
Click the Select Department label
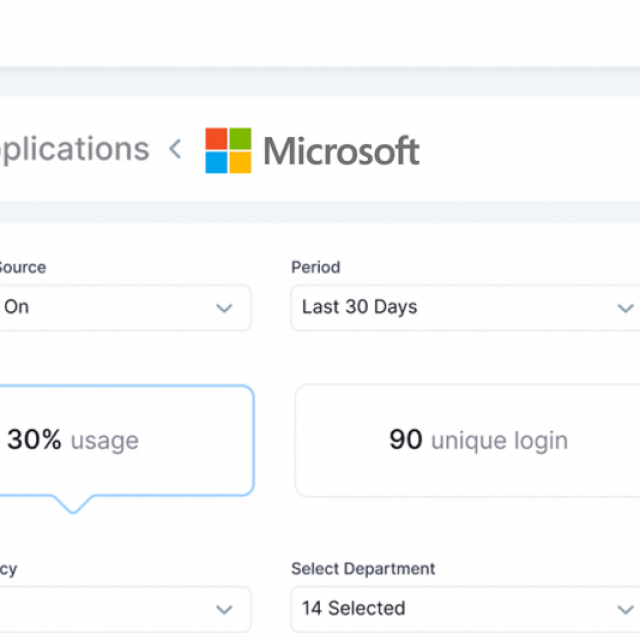coord(363,569)
